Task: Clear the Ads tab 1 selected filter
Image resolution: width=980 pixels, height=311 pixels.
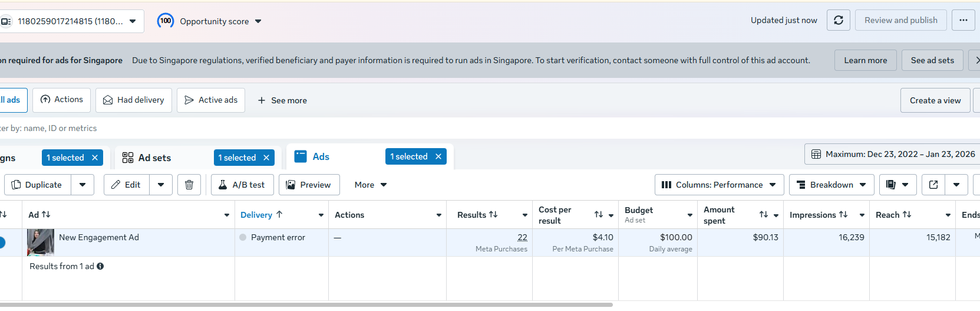Action: pyautogui.click(x=438, y=156)
